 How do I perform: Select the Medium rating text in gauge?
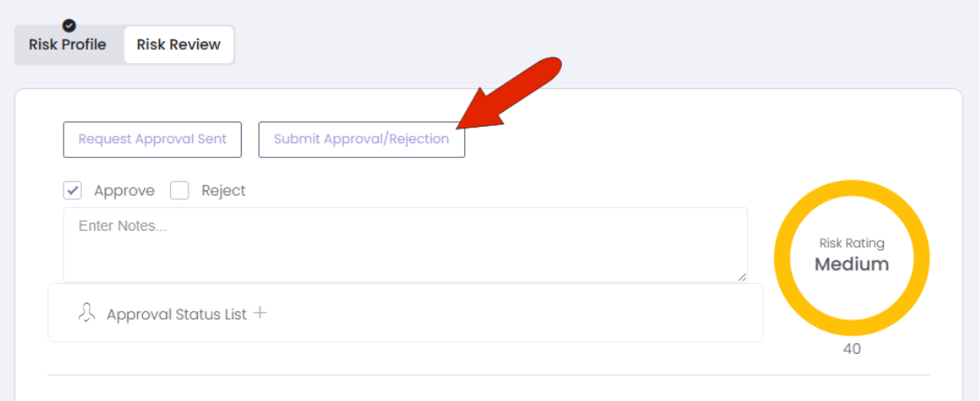852,264
